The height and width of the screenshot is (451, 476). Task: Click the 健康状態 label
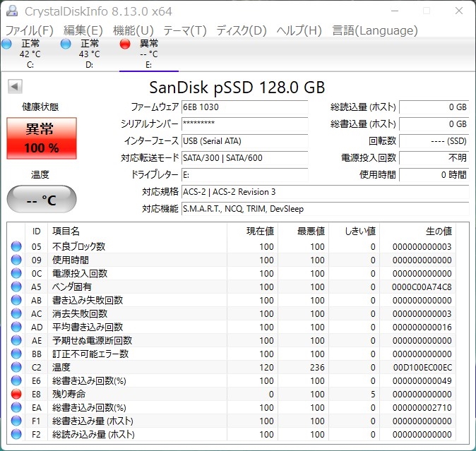(40, 107)
